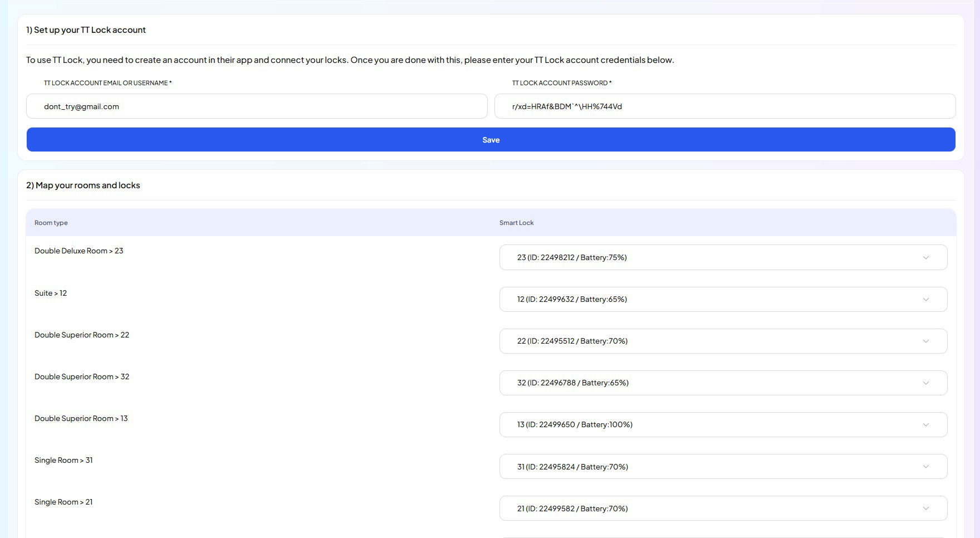Click chevron arrow on lock 23 selector

pos(925,257)
